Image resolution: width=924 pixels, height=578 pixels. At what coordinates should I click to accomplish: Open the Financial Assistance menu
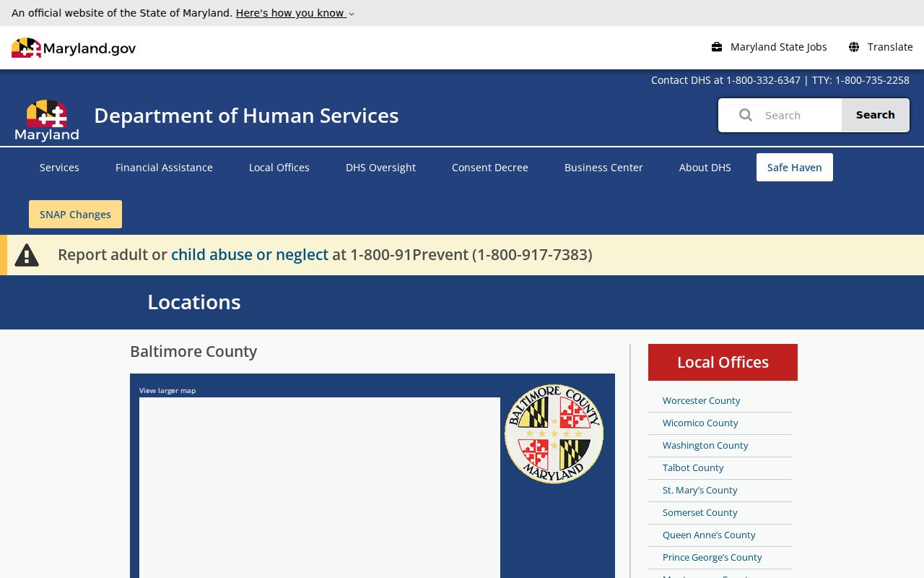pos(164,168)
